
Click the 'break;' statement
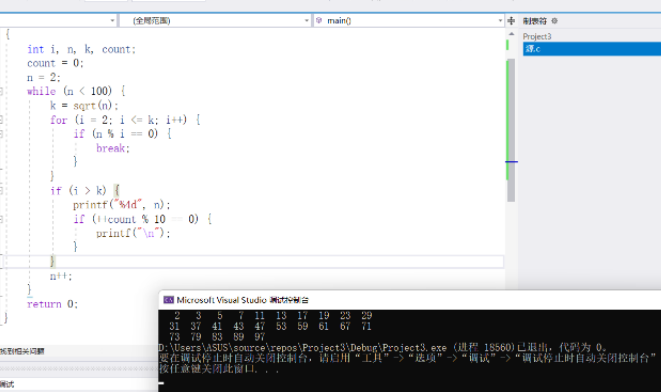coord(113,148)
